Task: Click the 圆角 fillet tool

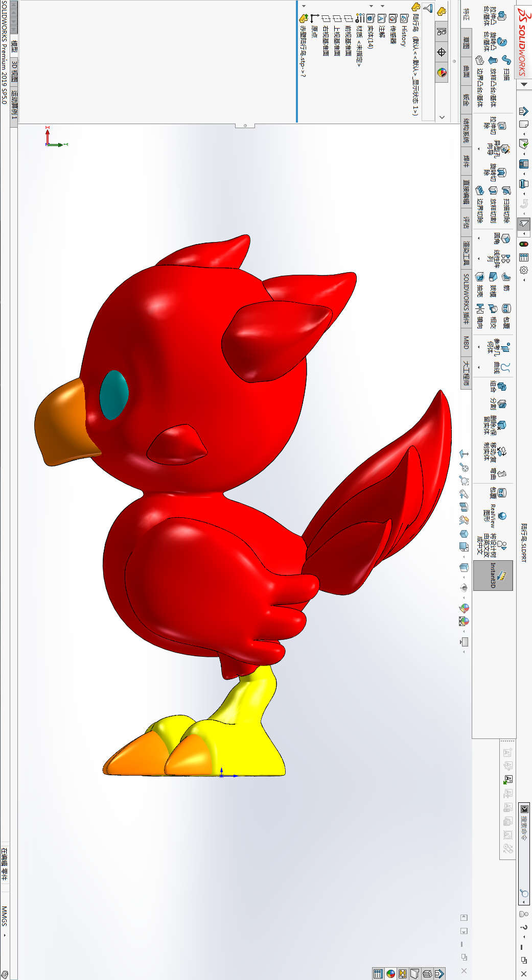Action: coord(501,238)
